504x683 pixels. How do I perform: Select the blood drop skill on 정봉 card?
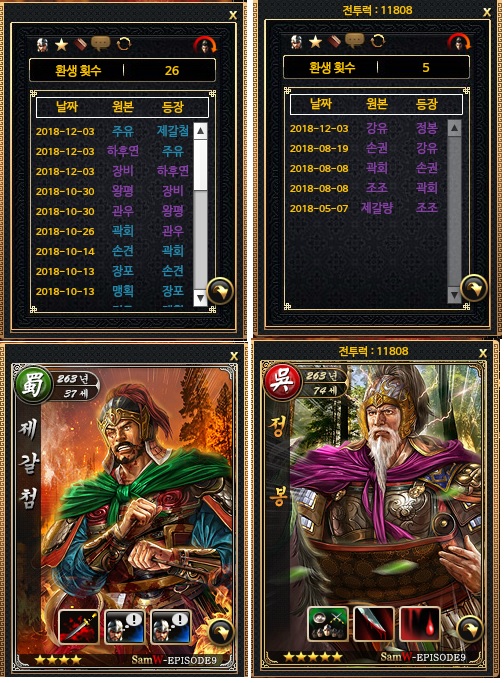pos(419,623)
